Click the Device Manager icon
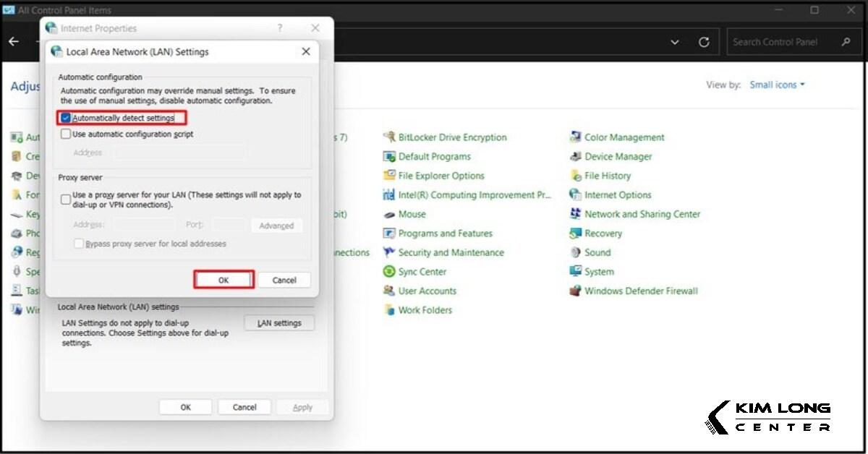Screen dimensions: 868x454 pos(576,157)
